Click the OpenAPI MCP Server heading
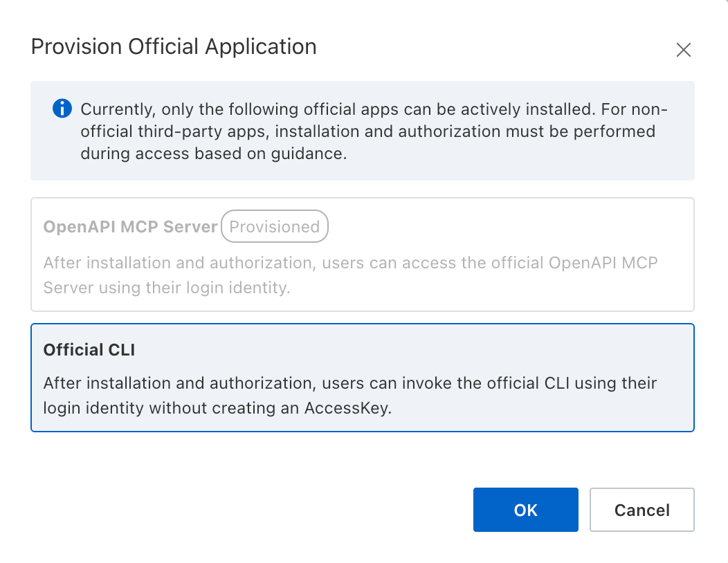Screen dimensions: 728x563 pos(130,227)
